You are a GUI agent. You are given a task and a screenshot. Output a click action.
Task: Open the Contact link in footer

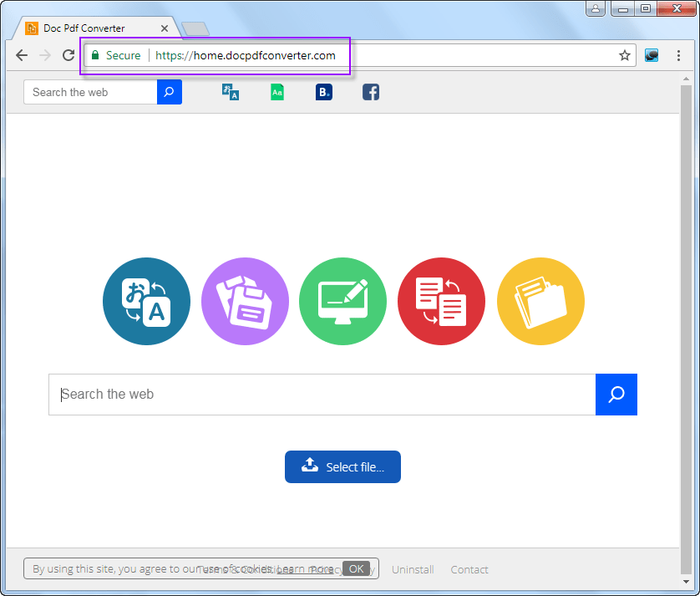pos(469,569)
